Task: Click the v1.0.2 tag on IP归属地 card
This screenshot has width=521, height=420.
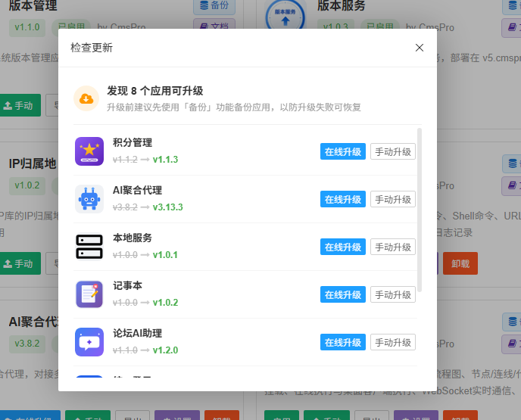Action: click(x=27, y=185)
